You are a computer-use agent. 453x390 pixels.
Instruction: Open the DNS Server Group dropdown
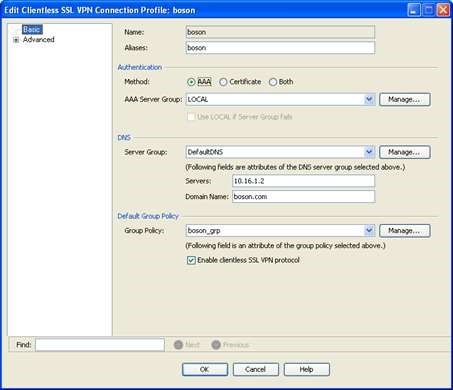[x=369, y=152]
